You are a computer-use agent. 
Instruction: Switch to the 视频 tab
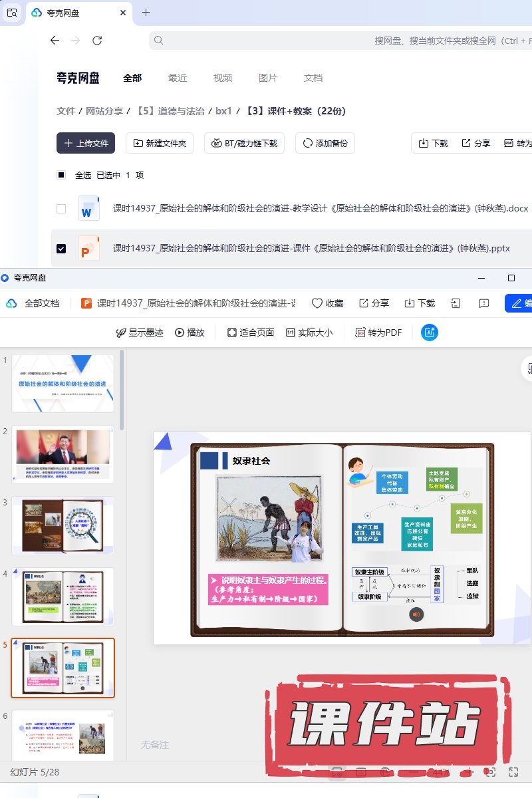pyautogui.click(x=223, y=78)
